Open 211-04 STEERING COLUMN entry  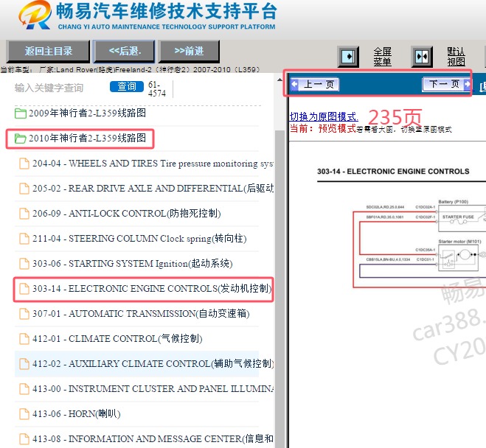pos(139,239)
